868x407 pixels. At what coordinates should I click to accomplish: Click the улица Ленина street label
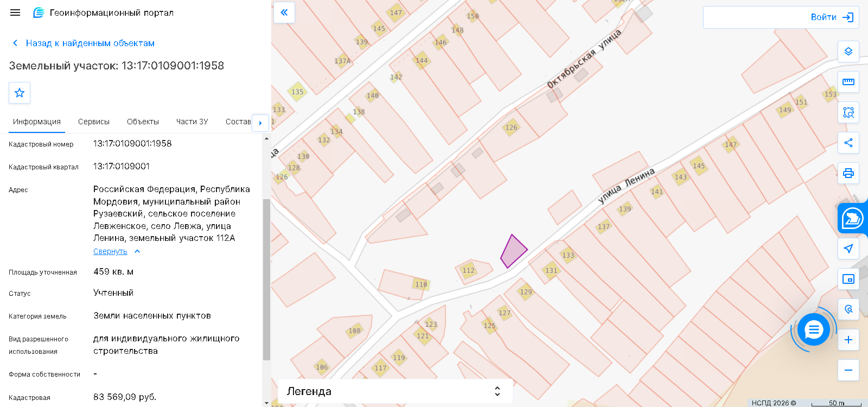pos(626,186)
